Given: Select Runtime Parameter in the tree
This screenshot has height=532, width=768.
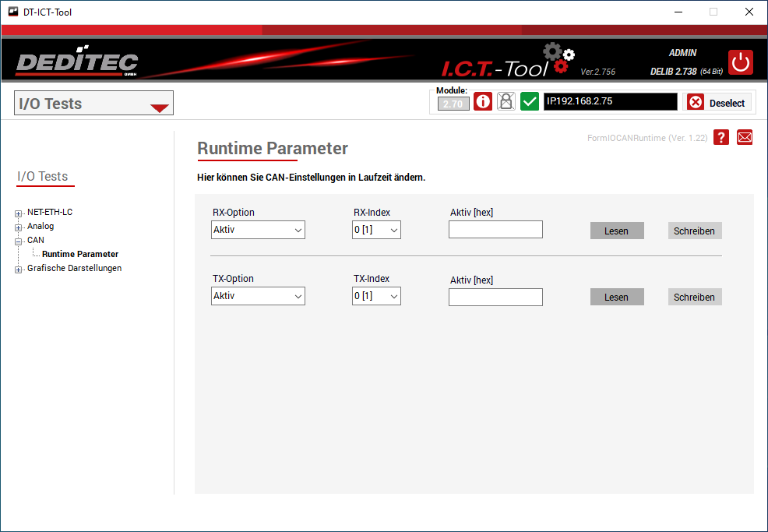Looking at the screenshot, I should pos(80,254).
